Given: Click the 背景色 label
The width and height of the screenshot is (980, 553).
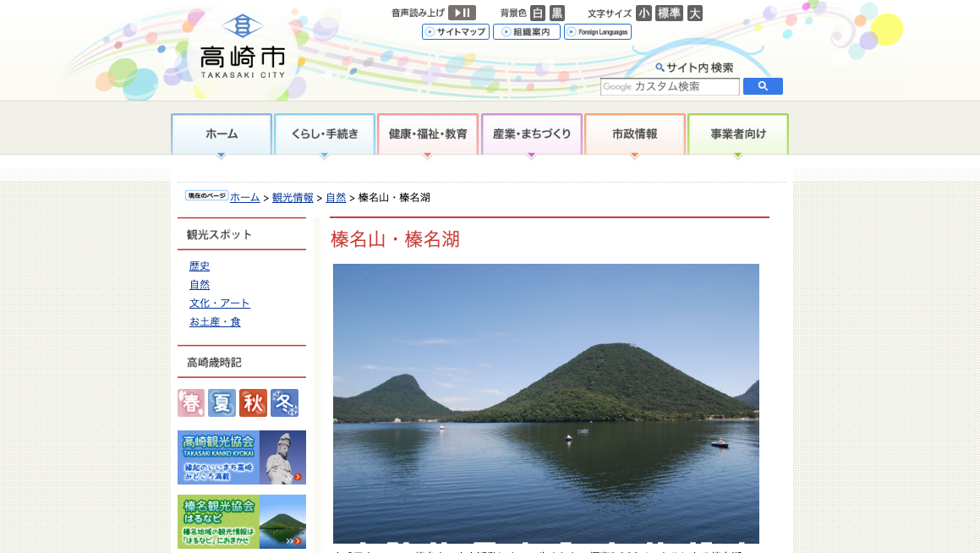Looking at the screenshot, I should point(513,13).
